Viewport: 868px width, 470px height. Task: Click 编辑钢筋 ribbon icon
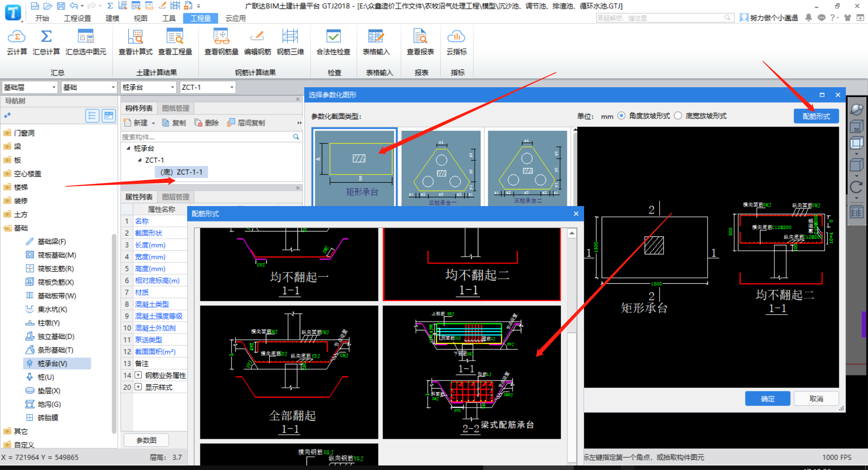pyautogui.click(x=257, y=37)
